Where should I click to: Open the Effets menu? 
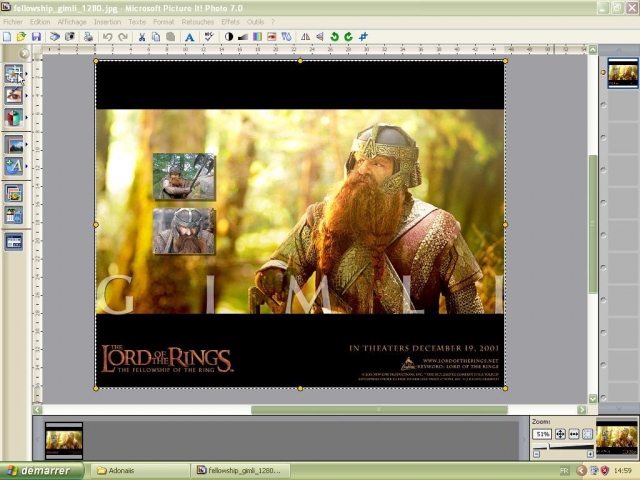pyautogui.click(x=230, y=22)
